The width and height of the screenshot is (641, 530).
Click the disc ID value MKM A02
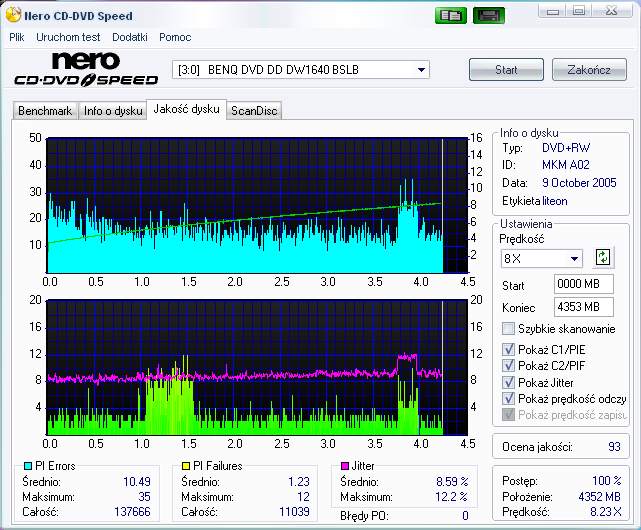566,165
